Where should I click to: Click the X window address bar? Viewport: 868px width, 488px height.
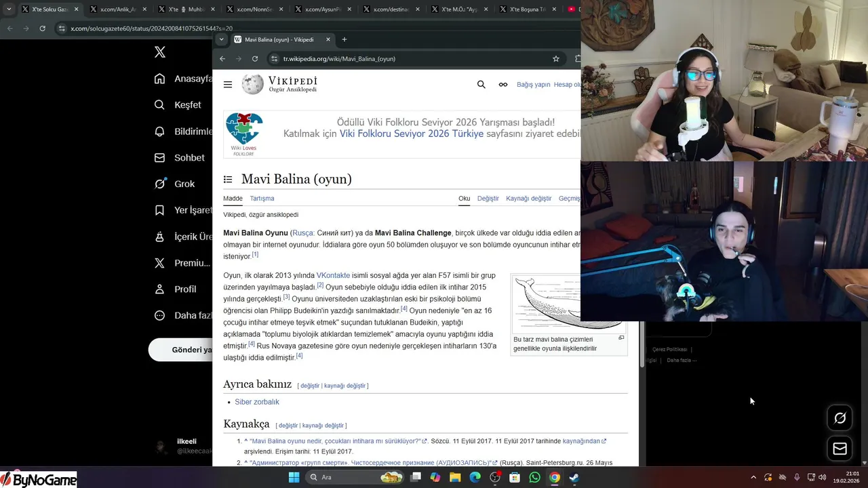151,28
